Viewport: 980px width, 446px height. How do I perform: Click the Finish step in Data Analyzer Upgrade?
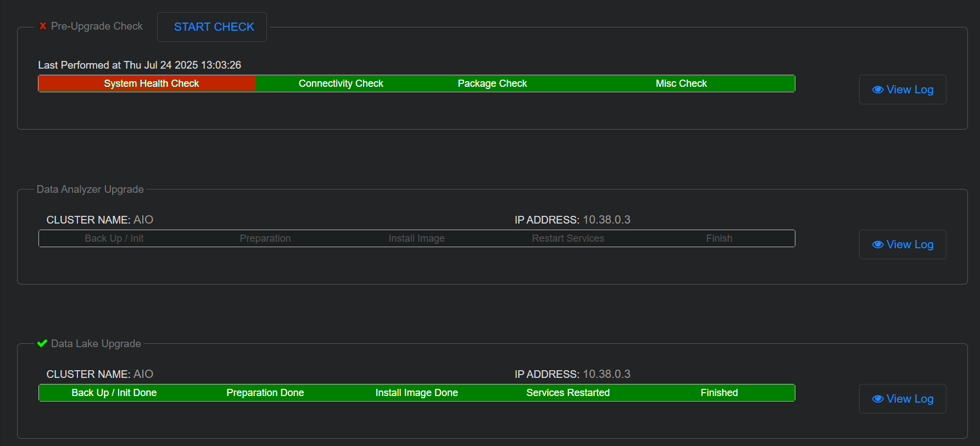click(x=719, y=238)
